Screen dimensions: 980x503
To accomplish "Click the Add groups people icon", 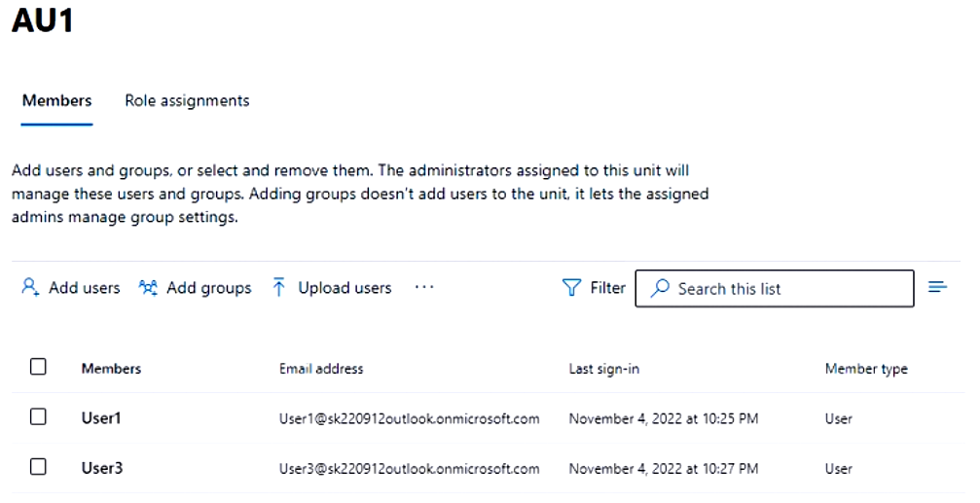I will pos(148,288).
